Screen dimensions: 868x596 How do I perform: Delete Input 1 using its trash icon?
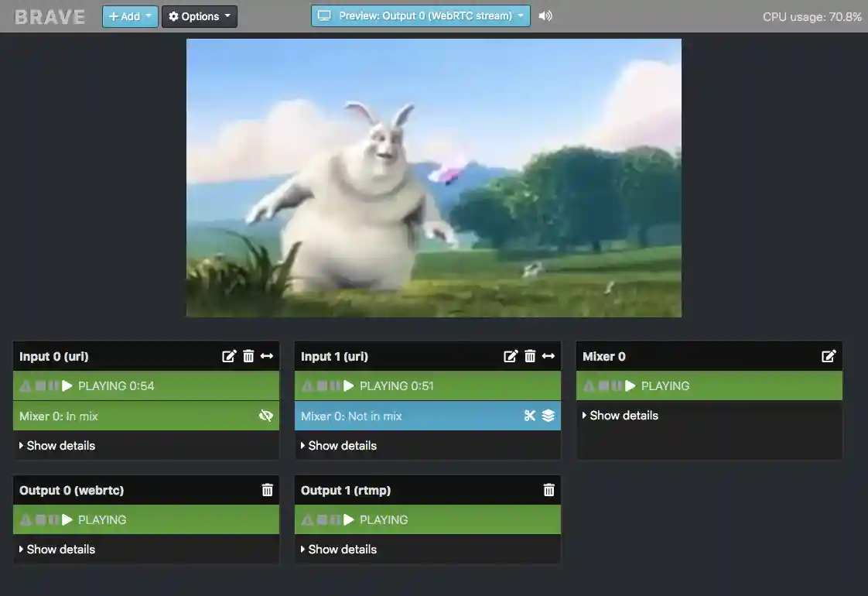point(530,356)
